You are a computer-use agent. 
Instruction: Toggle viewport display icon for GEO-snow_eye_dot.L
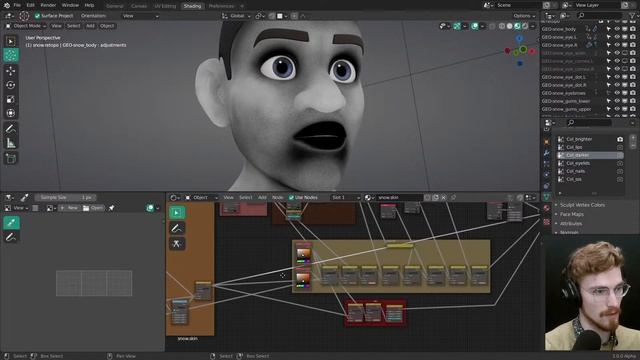624,77
